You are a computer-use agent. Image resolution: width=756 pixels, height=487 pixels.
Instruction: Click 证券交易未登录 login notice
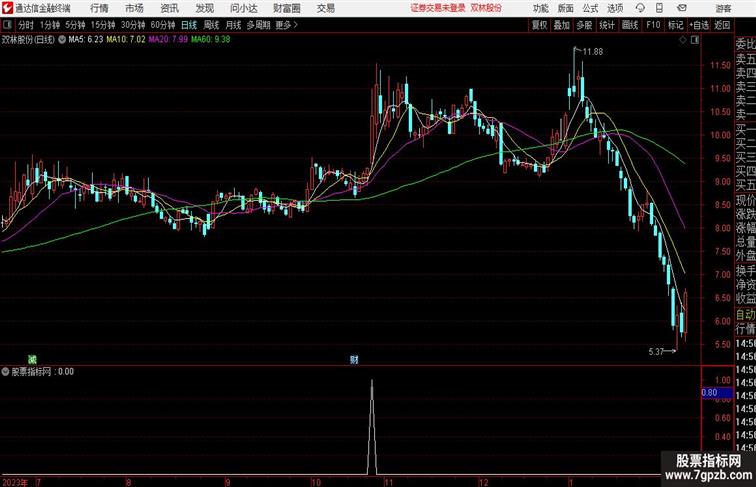[438, 8]
